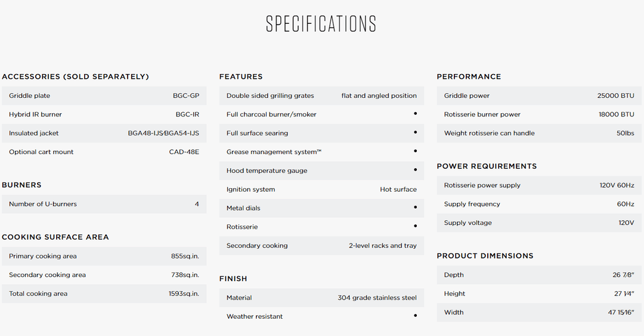
Task: Click the Performance section heading
Action: coord(469,76)
